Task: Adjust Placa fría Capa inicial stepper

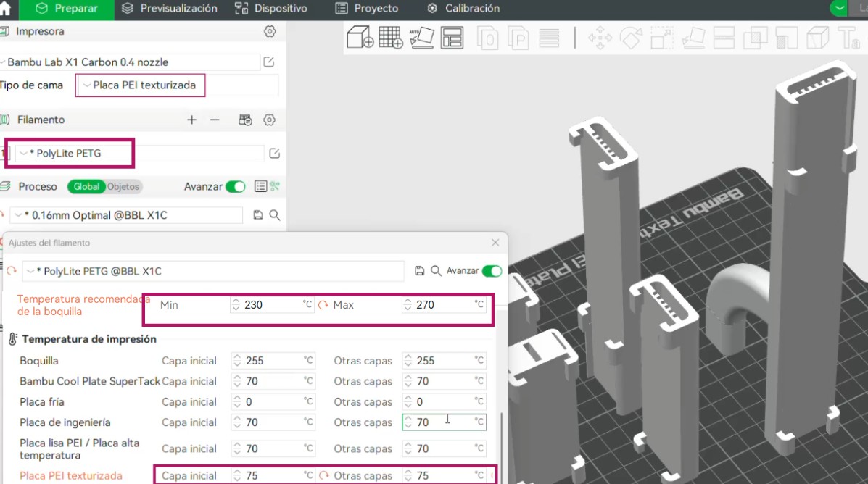Action: click(x=237, y=401)
